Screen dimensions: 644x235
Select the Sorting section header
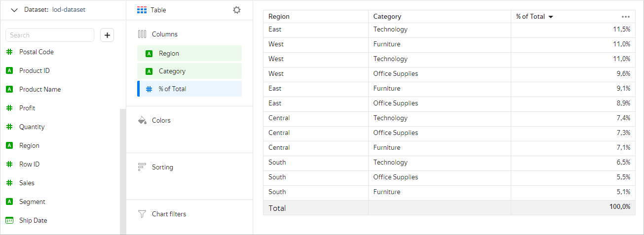[x=162, y=167]
